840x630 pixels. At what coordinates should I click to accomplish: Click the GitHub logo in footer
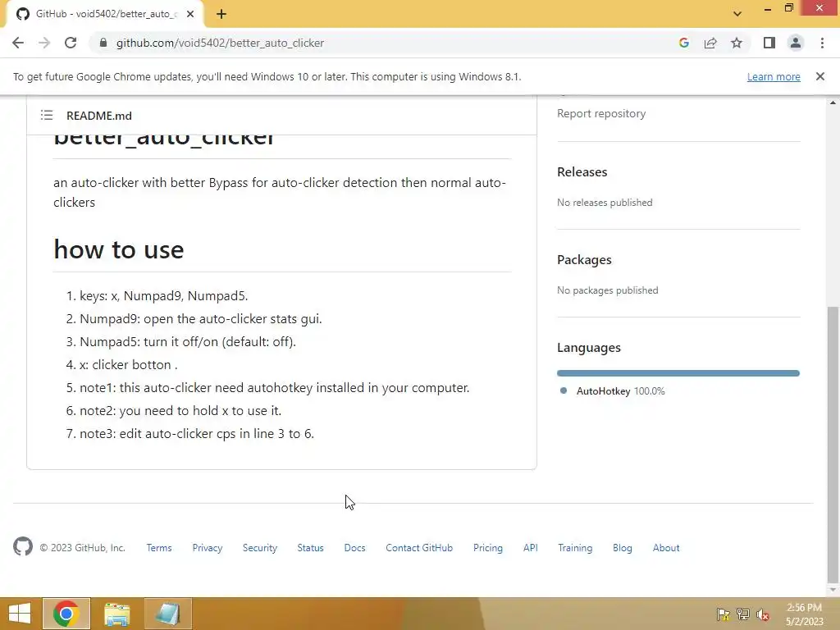pos(23,547)
